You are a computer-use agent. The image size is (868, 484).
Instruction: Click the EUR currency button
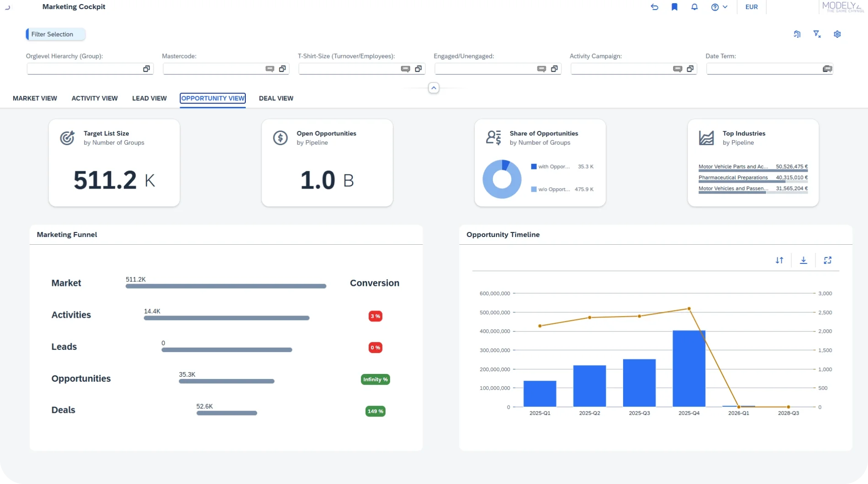(751, 7)
